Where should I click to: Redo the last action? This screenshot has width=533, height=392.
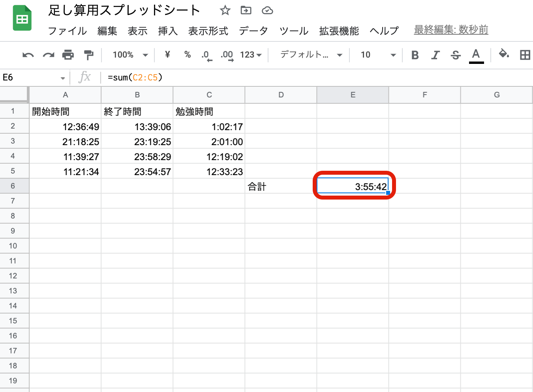pos(49,55)
